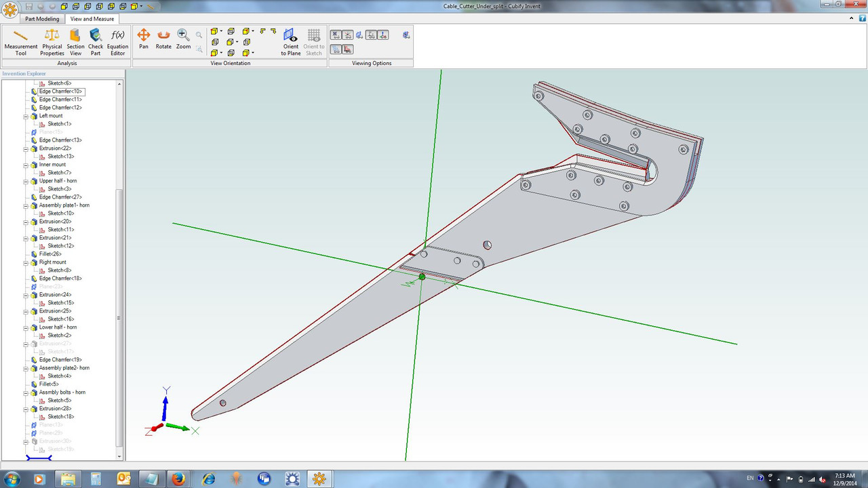Select the suppressed Extrusion<27> feature

[55, 344]
